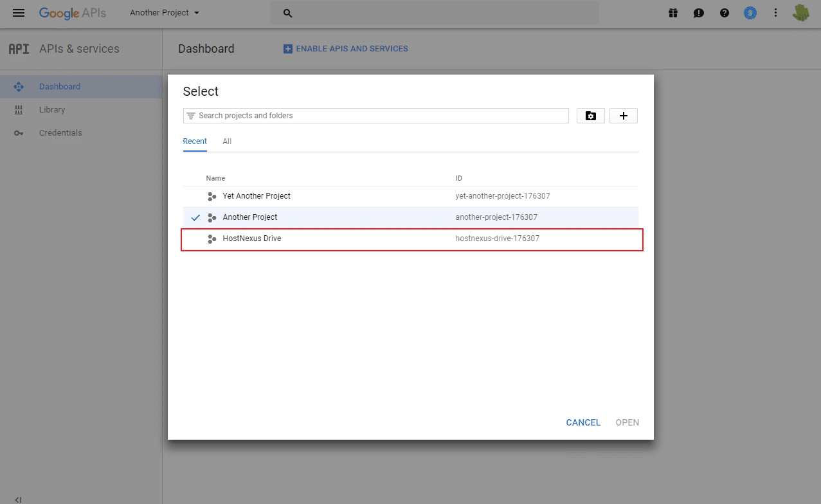The image size is (821, 504).
Task: Open the Another Project selector dropdown
Action: [165, 13]
